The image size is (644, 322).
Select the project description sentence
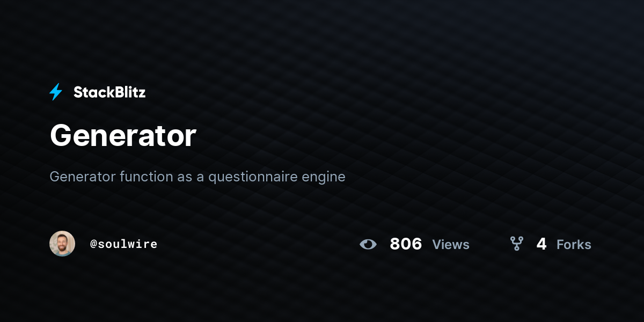(x=197, y=177)
